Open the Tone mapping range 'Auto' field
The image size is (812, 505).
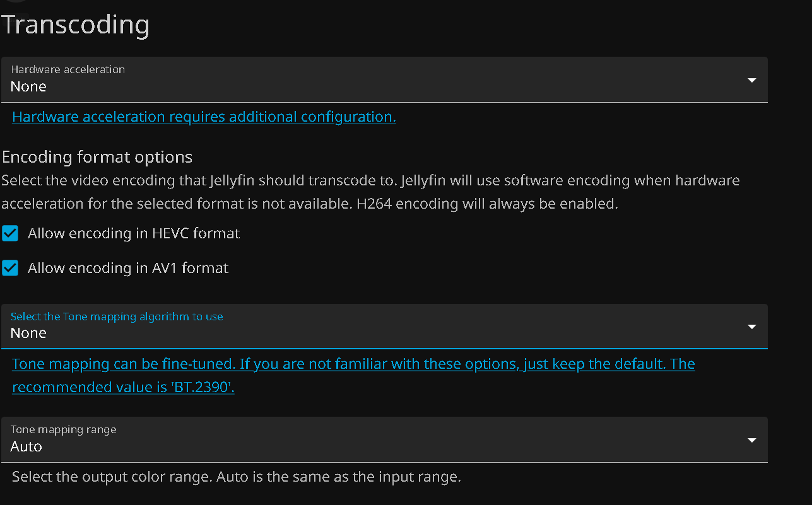coord(379,446)
